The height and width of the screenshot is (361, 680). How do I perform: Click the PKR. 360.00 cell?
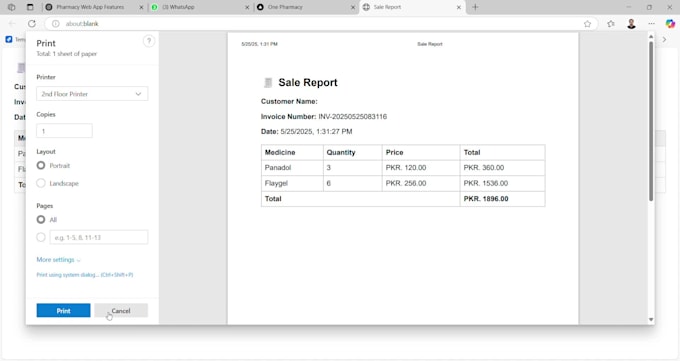[502, 167]
